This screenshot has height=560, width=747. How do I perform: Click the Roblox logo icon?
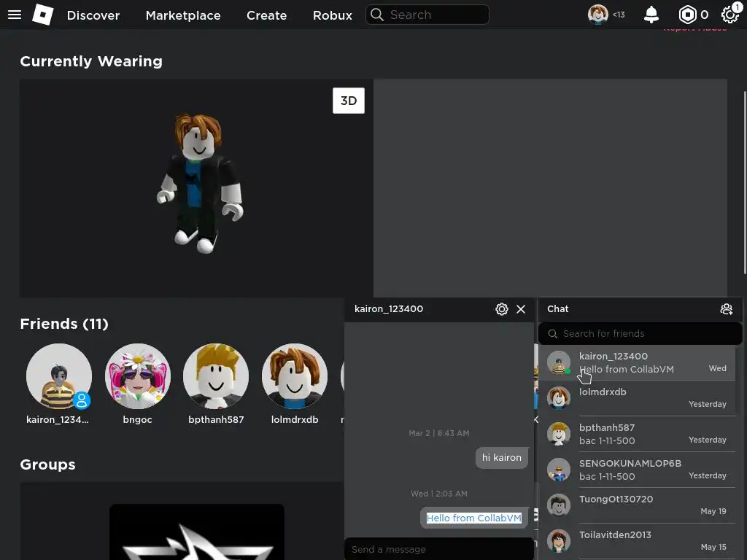(42, 15)
